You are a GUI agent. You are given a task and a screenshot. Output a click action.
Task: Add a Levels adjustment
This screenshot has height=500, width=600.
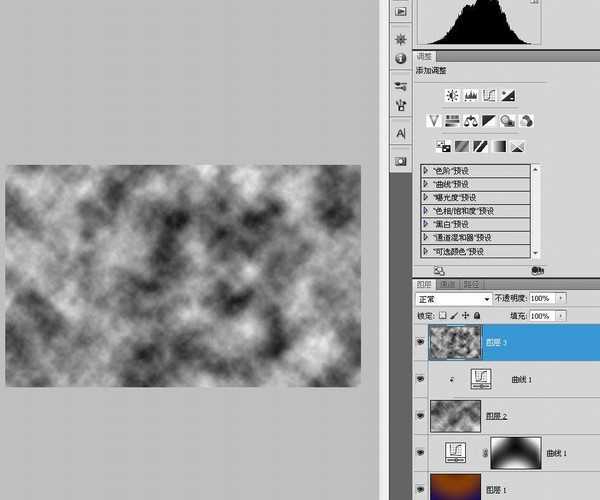point(471,96)
